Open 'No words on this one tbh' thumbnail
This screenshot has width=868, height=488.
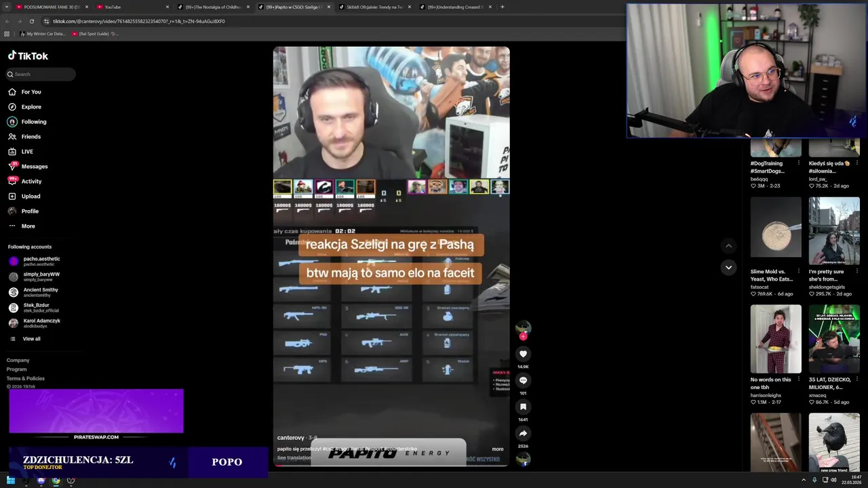point(776,339)
